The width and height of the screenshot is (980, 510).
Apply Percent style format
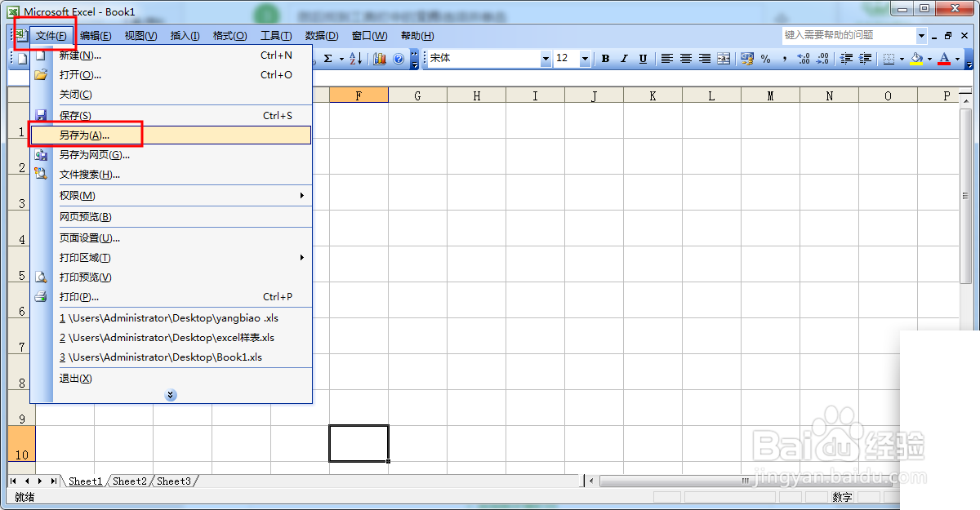766,59
